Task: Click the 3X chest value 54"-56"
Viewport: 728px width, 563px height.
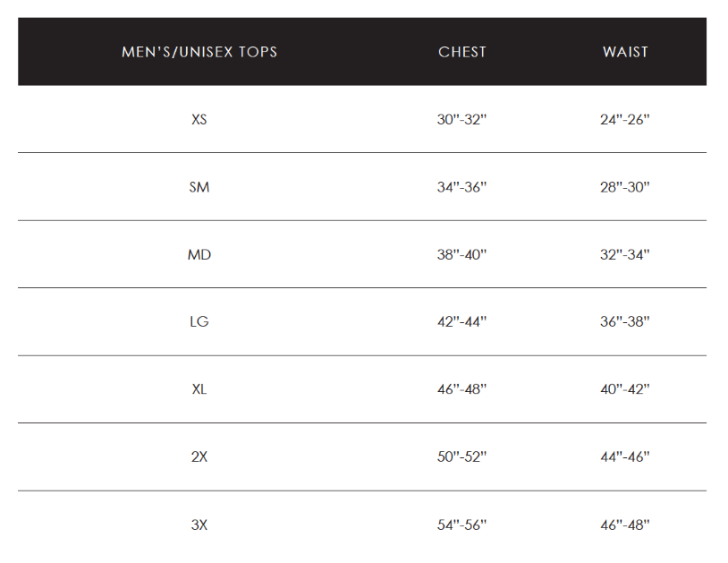Action: 461,525
